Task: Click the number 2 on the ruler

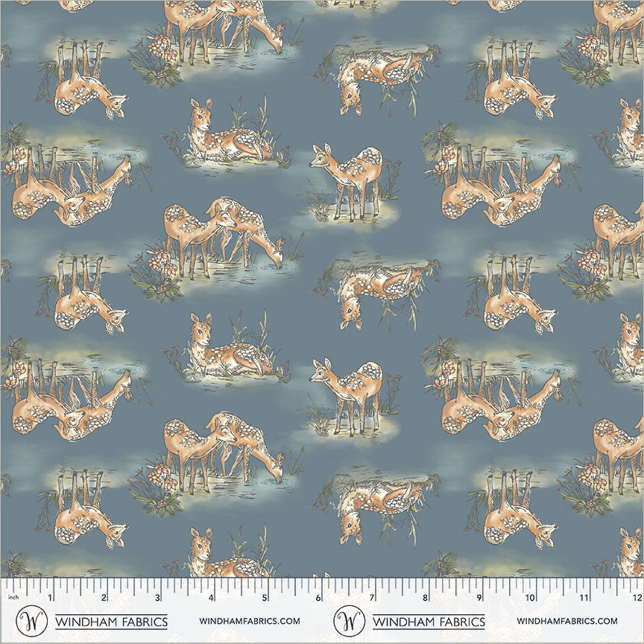Action: [x=104, y=598]
